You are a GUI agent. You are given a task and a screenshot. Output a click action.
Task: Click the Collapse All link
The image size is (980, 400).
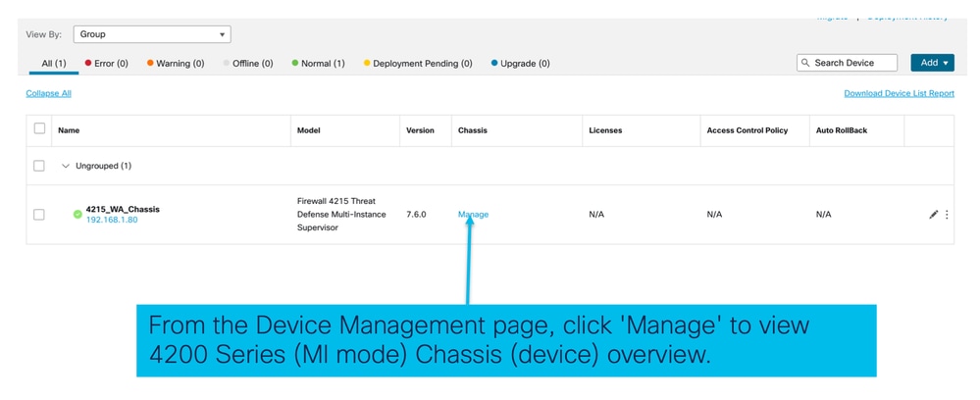[x=49, y=93]
